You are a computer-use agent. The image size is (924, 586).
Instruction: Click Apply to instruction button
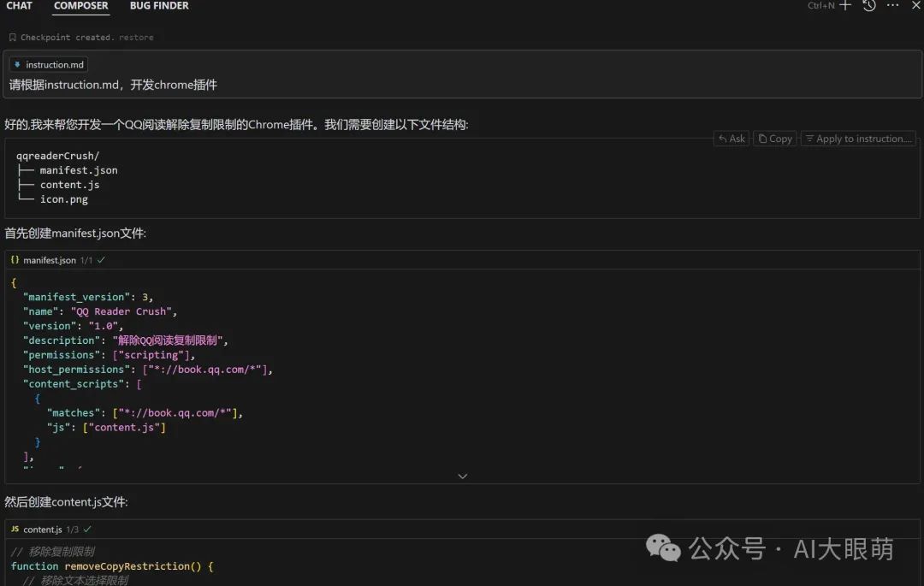(857, 139)
